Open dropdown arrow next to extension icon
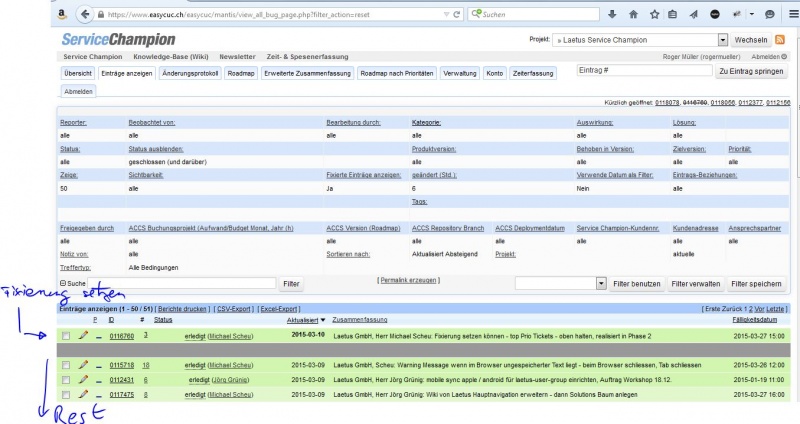Screen dimensions: 800x424 click(x=752, y=14)
